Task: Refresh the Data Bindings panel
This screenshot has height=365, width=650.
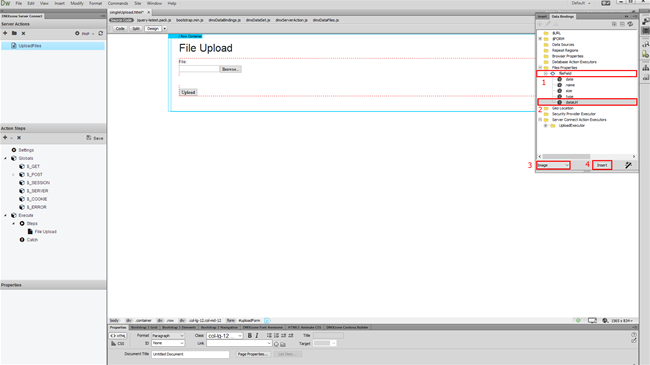Action: point(630,24)
